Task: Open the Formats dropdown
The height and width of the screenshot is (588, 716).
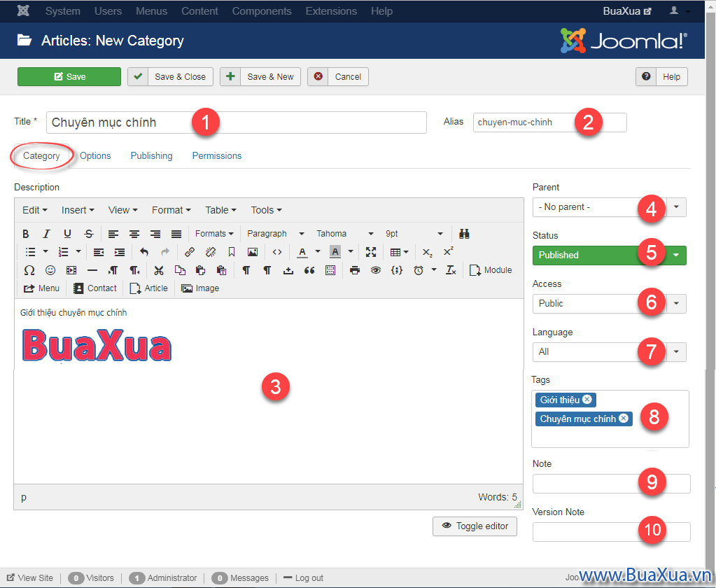Action: click(214, 234)
